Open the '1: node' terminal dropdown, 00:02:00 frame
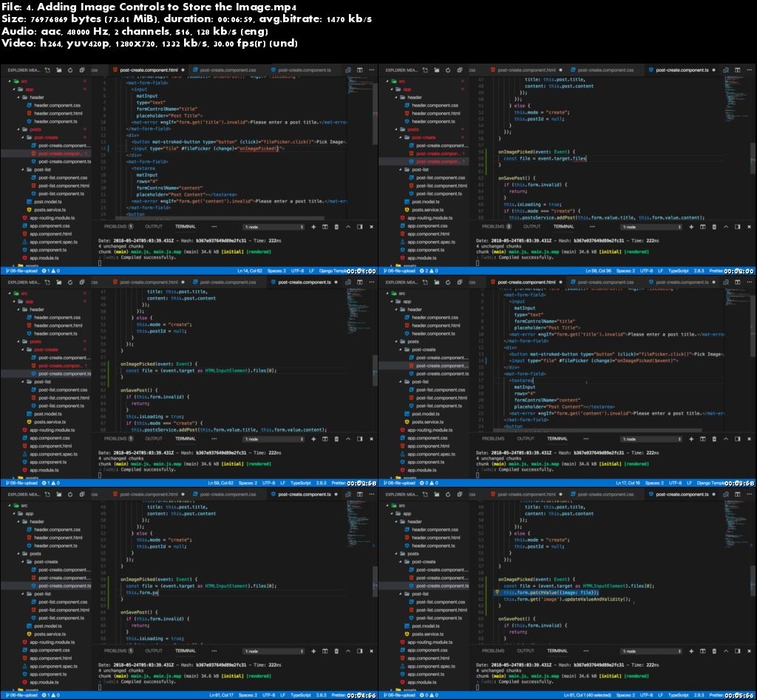757x700 pixels. [x=652, y=226]
